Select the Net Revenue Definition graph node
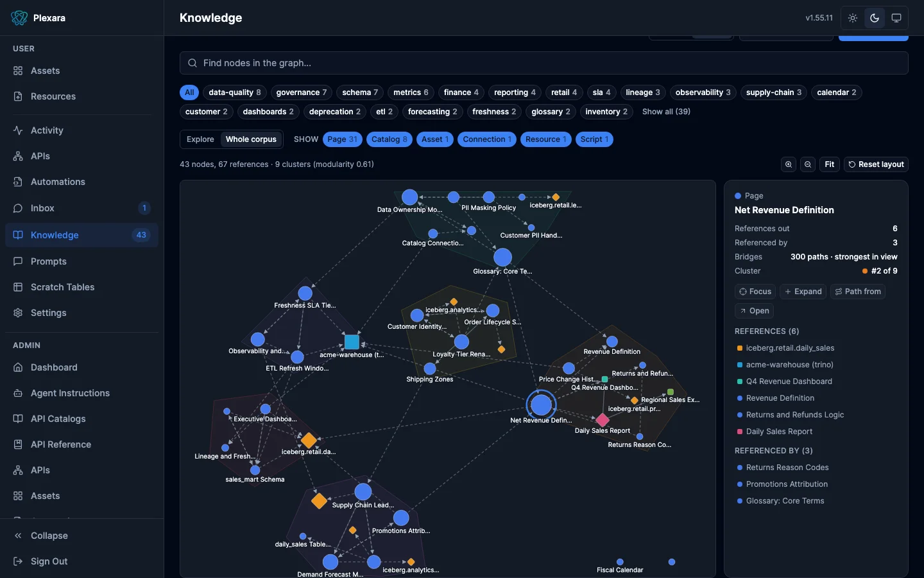Screen dimensions: 924x578 (x=541, y=405)
